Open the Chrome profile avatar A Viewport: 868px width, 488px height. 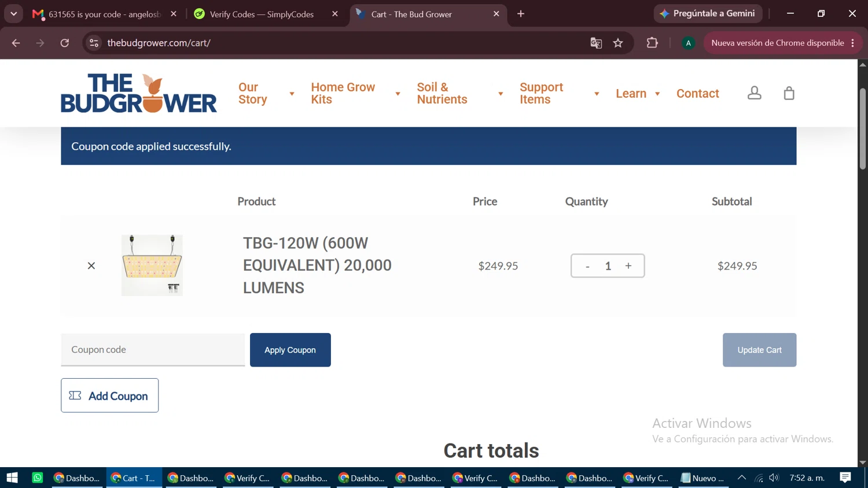[688, 43]
